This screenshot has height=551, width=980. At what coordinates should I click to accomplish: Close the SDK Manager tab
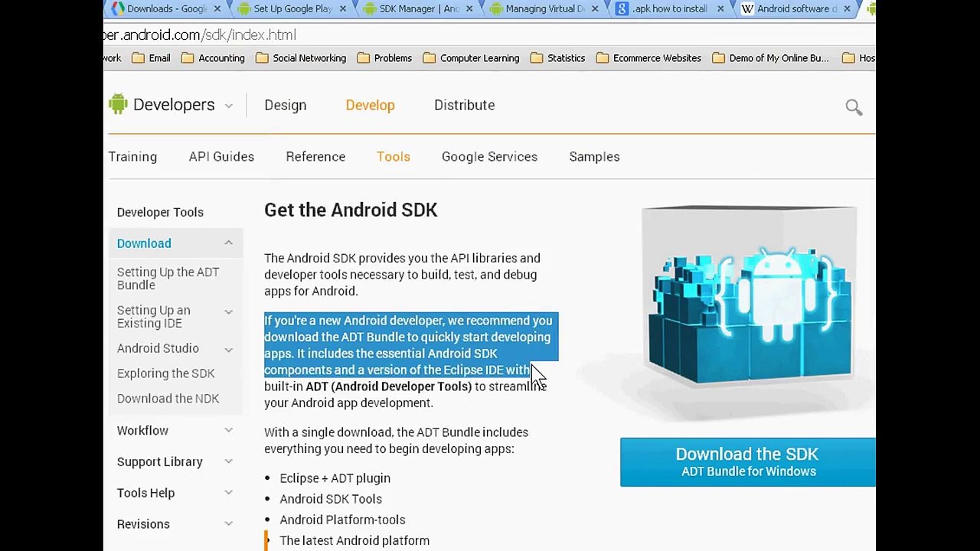(469, 8)
